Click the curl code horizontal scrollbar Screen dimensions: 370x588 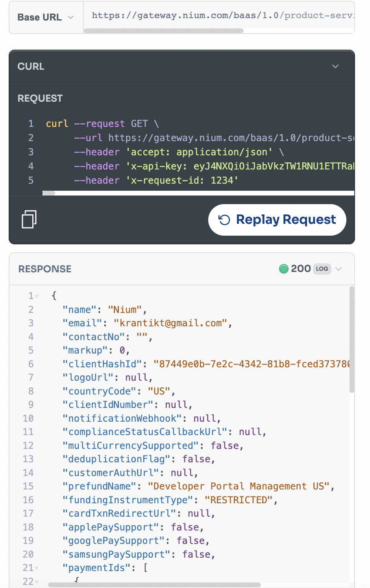[x=49, y=193]
